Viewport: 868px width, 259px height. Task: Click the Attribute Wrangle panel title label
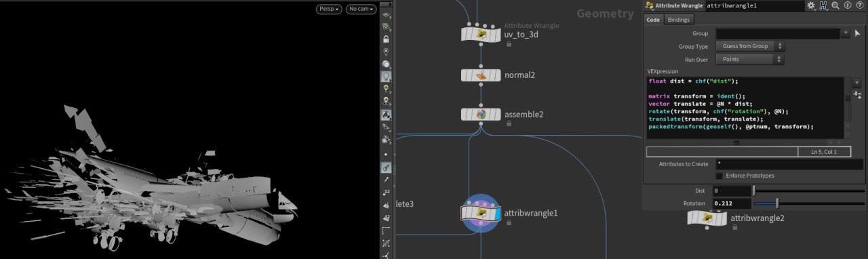679,5
